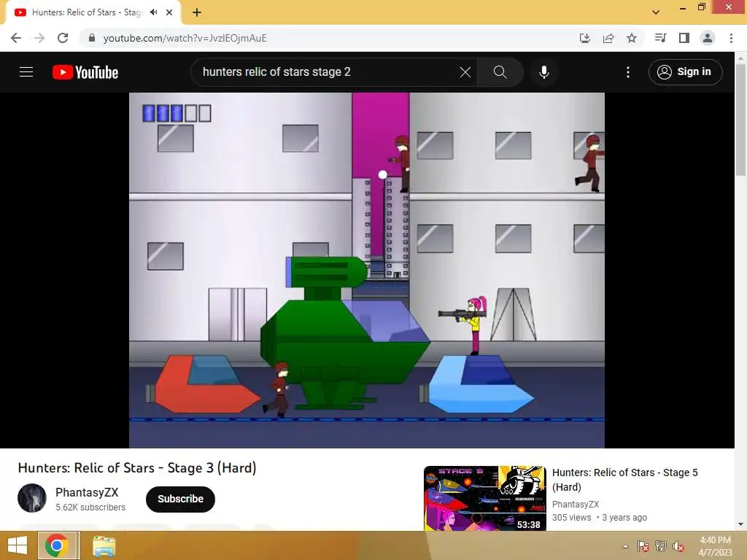Open the YouTube guide hamburger menu
Viewport: 747px width, 560px height.
pyautogui.click(x=26, y=72)
